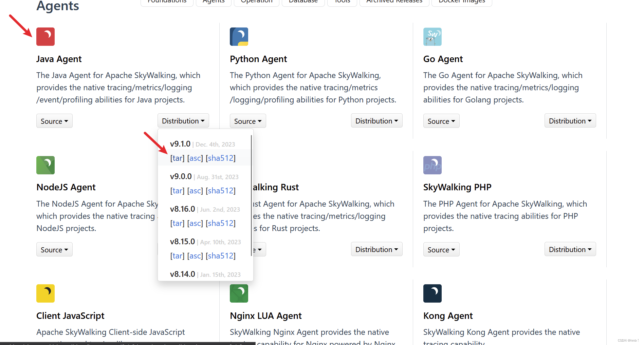Click the blue Python Agent logo icon

239,37
